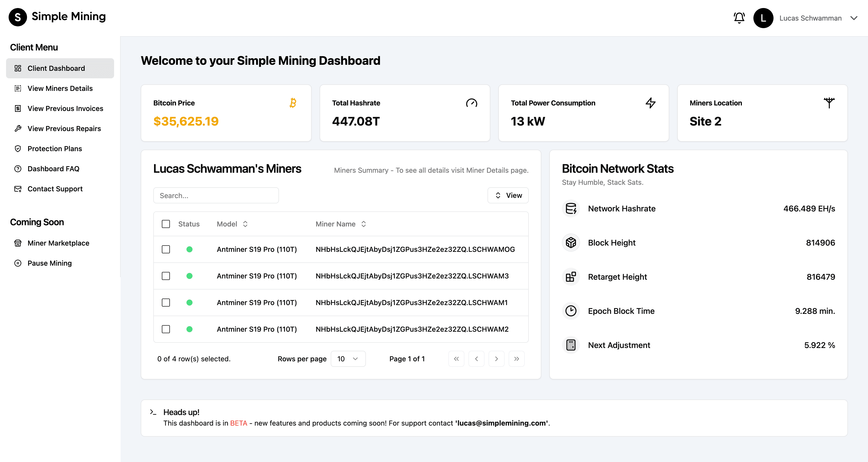Click the storefront icon for Miner Marketplace
The image size is (868, 462).
pos(18,243)
